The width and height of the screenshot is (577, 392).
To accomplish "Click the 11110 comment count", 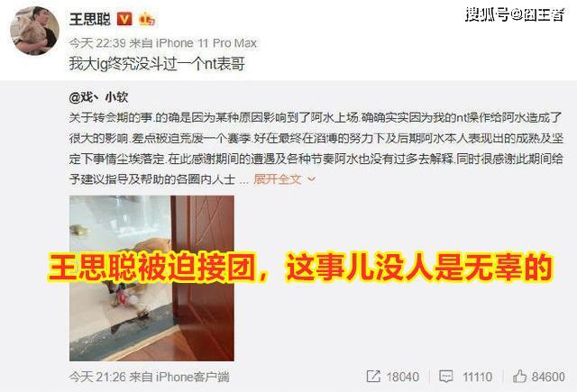I will coord(477,377).
